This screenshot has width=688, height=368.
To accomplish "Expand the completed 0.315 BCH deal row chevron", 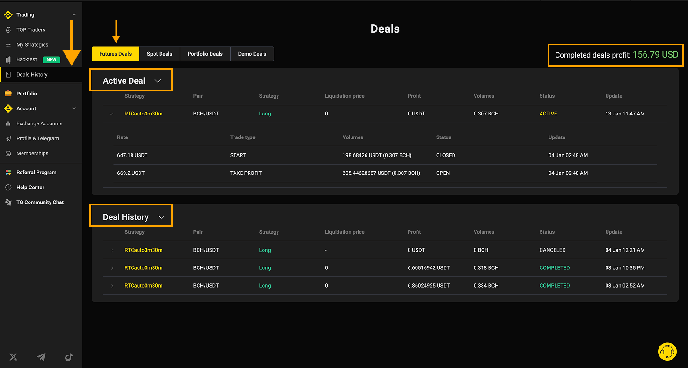I will (x=112, y=268).
